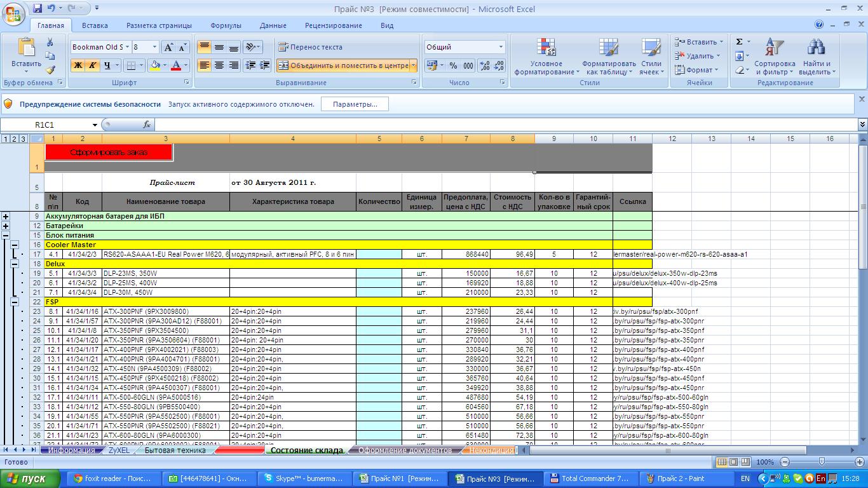Toggle right text alignment
868x488 pixels.
click(x=234, y=65)
